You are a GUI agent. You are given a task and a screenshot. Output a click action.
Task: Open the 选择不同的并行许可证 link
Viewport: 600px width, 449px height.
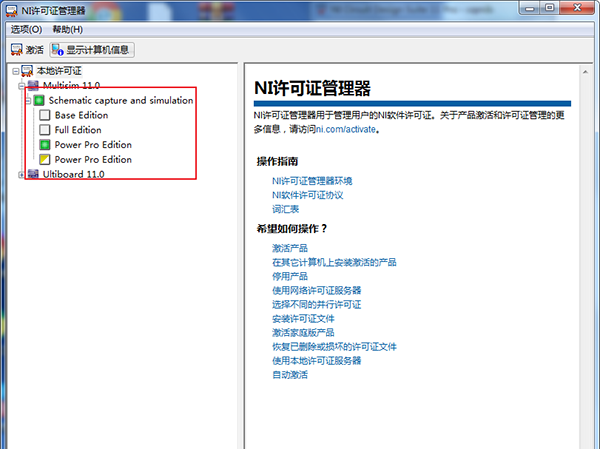[316, 305]
